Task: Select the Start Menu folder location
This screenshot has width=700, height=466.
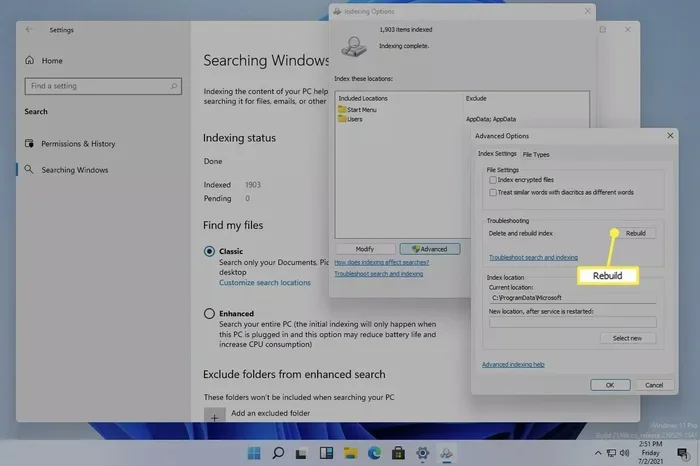Action: click(357, 109)
